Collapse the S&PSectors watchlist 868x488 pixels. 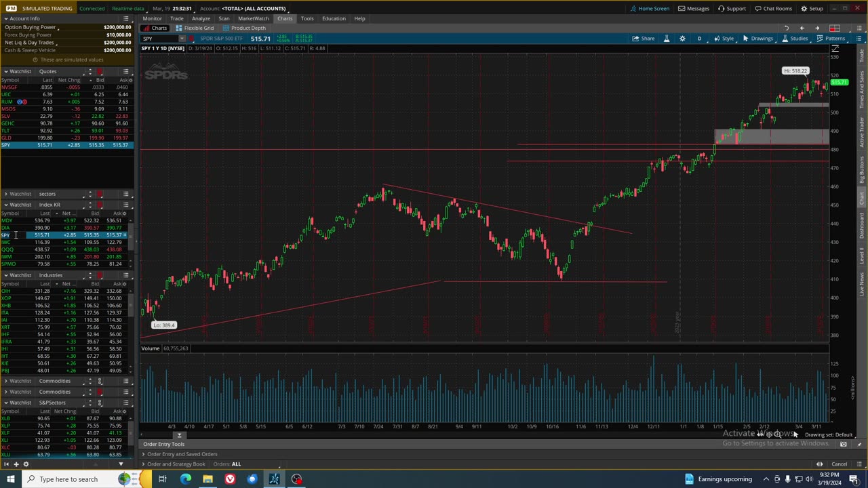tap(5, 403)
